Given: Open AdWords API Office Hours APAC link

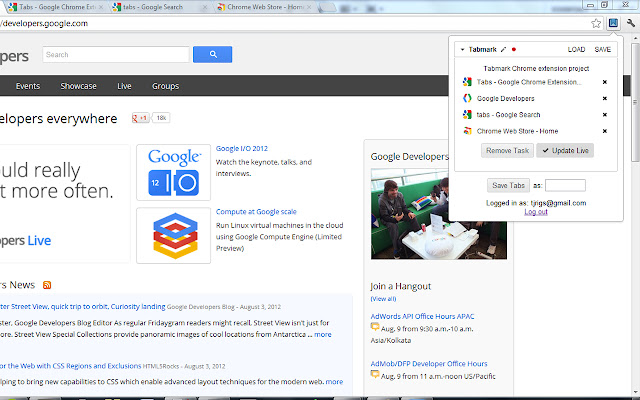Looking at the screenshot, I should tap(422, 316).
